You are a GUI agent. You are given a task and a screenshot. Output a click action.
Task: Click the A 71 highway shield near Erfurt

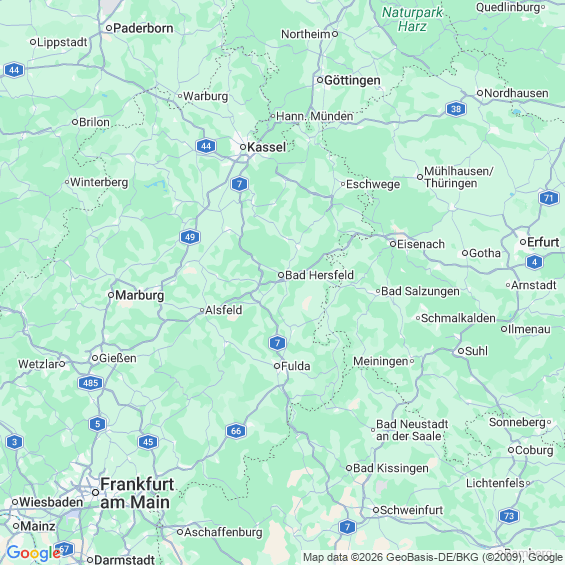tap(549, 198)
